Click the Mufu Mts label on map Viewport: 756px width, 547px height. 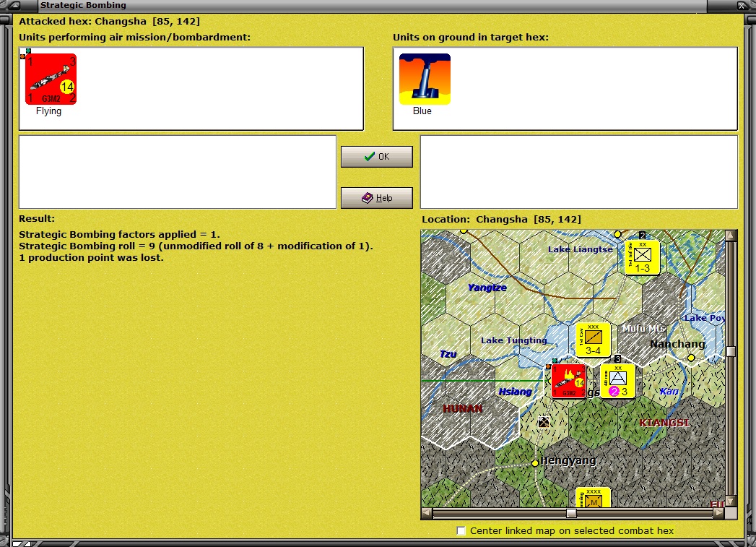[x=643, y=328]
